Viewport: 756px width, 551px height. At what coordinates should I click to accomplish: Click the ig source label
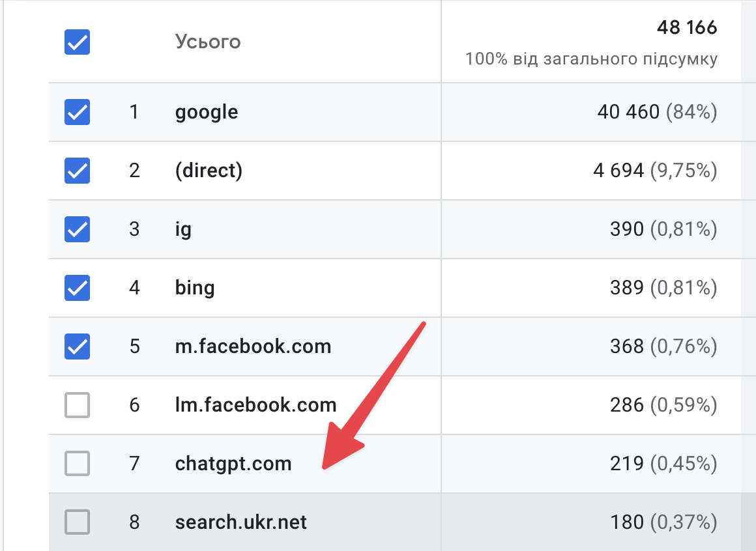183,230
